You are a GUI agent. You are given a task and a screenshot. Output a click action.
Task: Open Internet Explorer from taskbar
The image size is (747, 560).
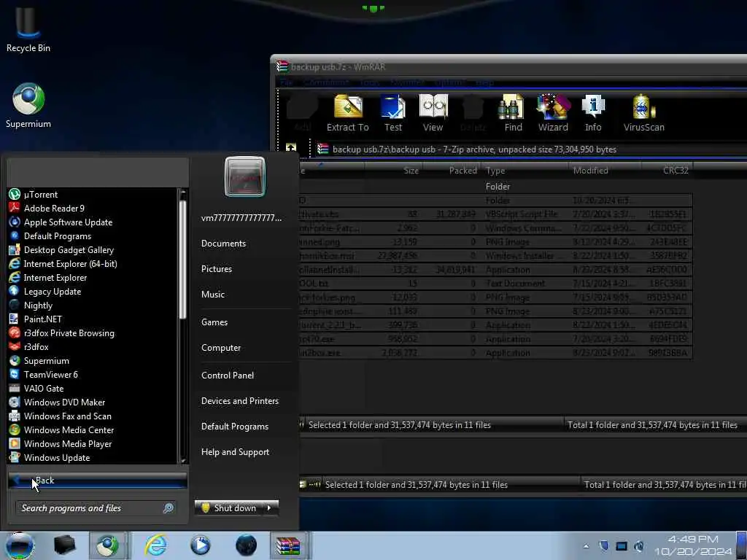156,545
